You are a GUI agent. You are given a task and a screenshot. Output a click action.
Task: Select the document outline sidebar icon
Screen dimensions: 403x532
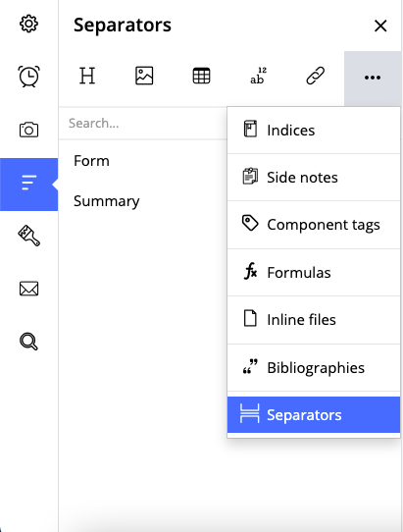pos(28,185)
